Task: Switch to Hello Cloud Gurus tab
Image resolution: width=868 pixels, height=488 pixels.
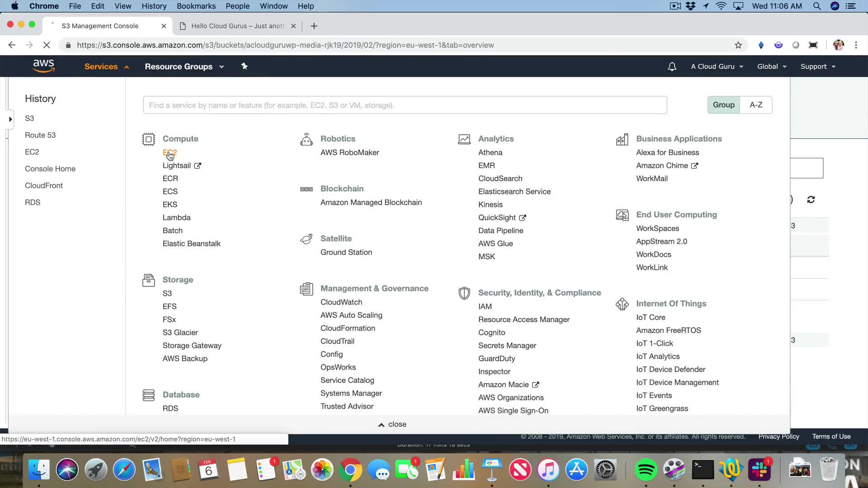Action: [237, 26]
